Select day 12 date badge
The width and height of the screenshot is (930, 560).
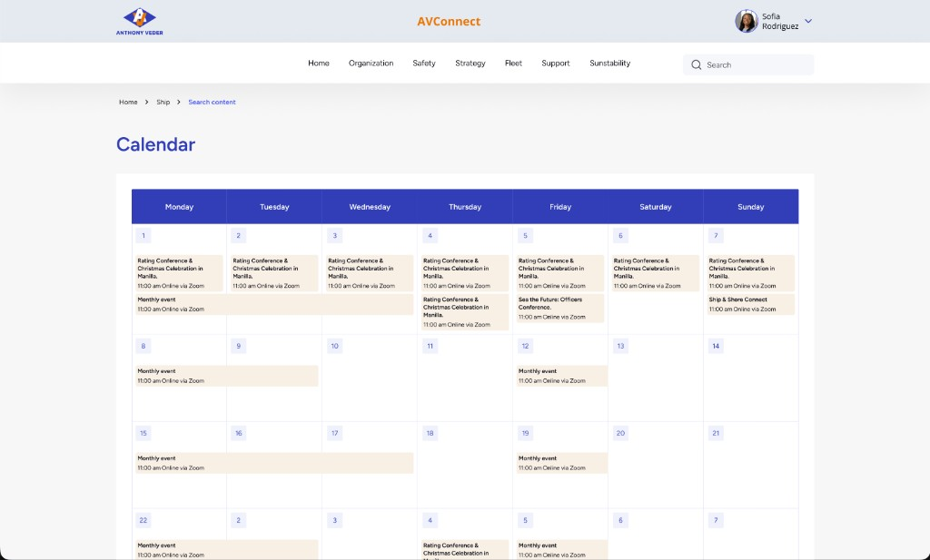525,346
